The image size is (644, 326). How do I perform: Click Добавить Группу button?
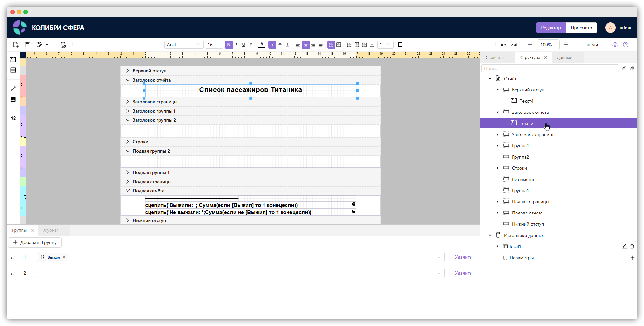click(35, 242)
